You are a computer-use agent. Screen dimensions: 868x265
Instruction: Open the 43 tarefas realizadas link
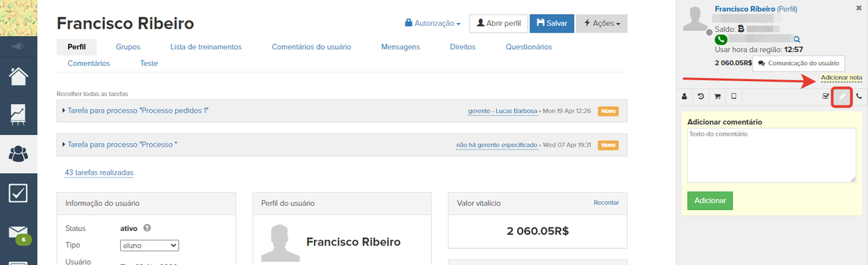pyautogui.click(x=99, y=173)
